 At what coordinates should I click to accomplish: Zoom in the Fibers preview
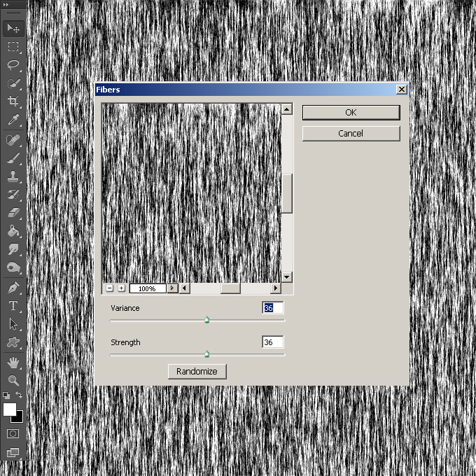point(121,288)
